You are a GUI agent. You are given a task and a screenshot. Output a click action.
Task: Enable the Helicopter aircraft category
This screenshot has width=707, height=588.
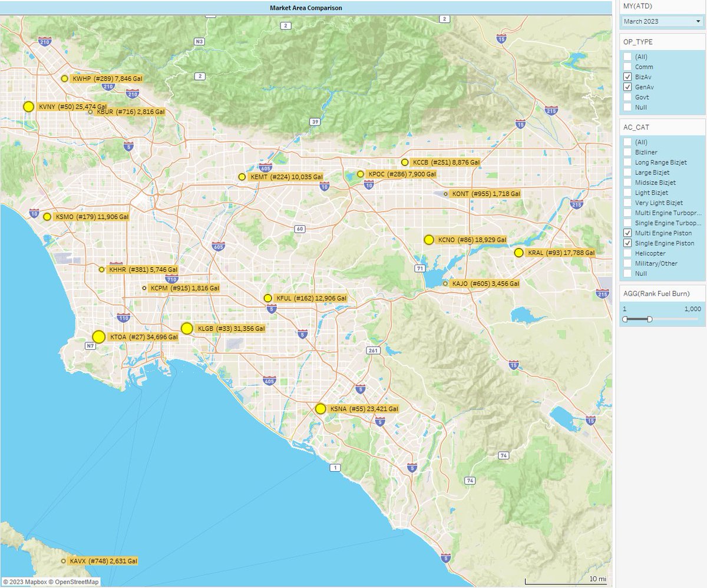pos(627,253)
